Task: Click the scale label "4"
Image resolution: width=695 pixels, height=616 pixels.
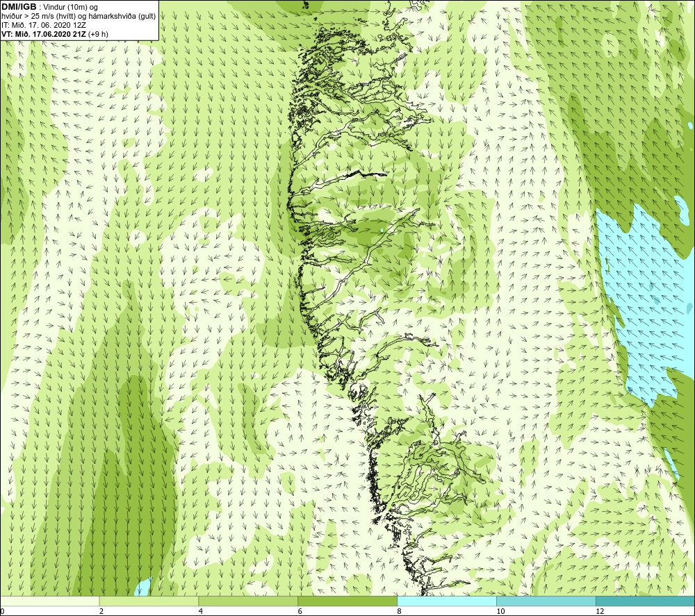Action: pyautogui.click(x=201, y=612)
